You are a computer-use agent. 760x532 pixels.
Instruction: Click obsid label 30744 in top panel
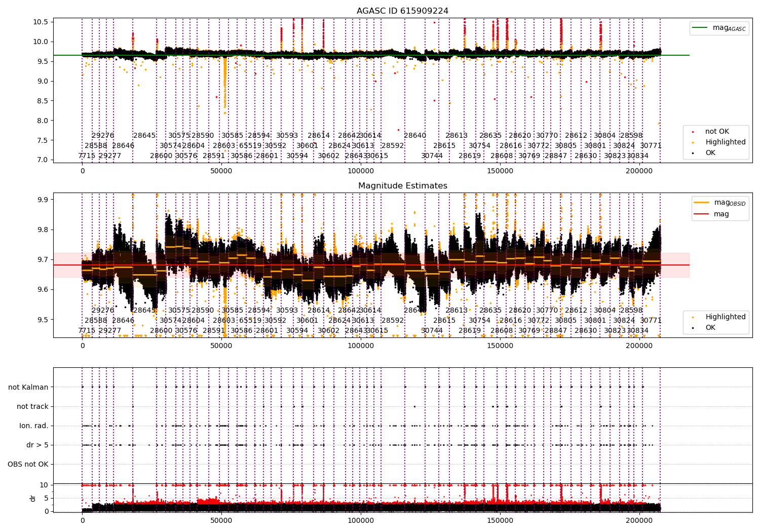coord(432,156)
